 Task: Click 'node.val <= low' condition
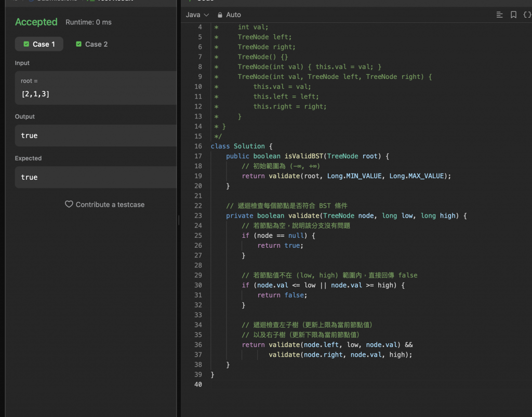coord(286,285)
